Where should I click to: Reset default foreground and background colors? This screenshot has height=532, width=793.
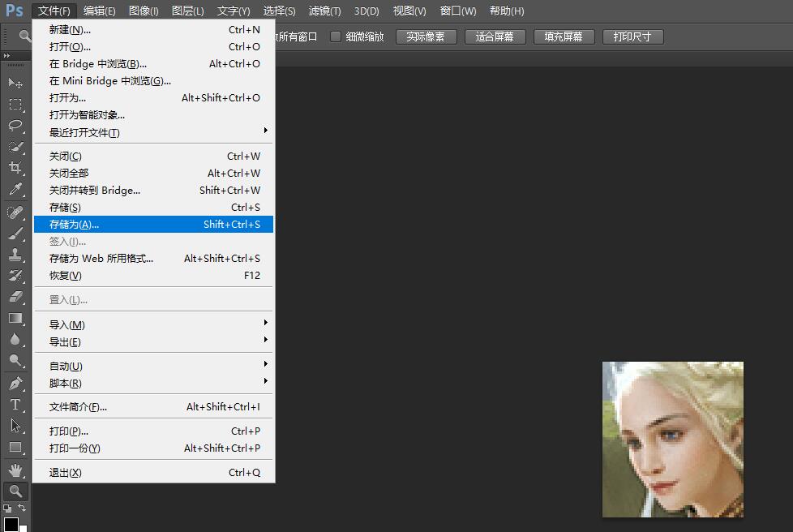7,508
